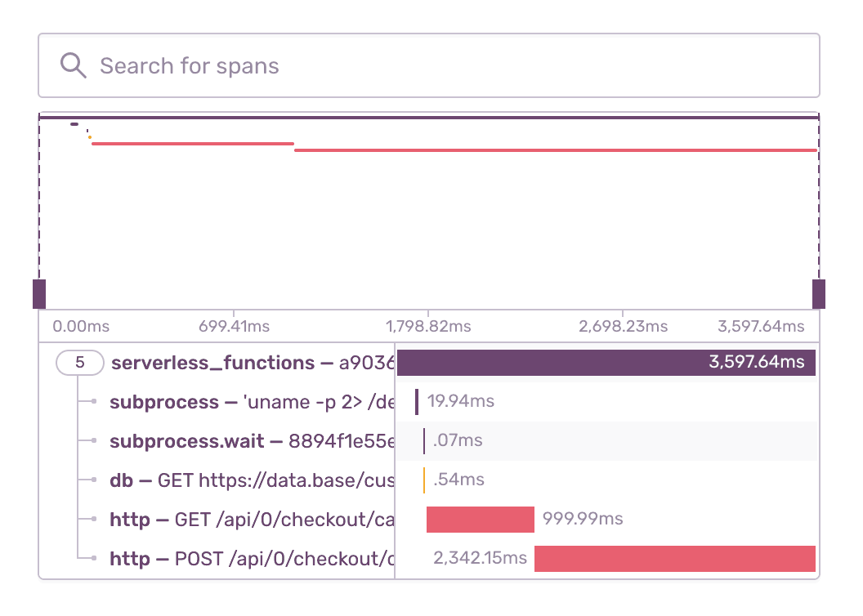Click the Search for spans field
Screen dimensions: 863x616
441,66
